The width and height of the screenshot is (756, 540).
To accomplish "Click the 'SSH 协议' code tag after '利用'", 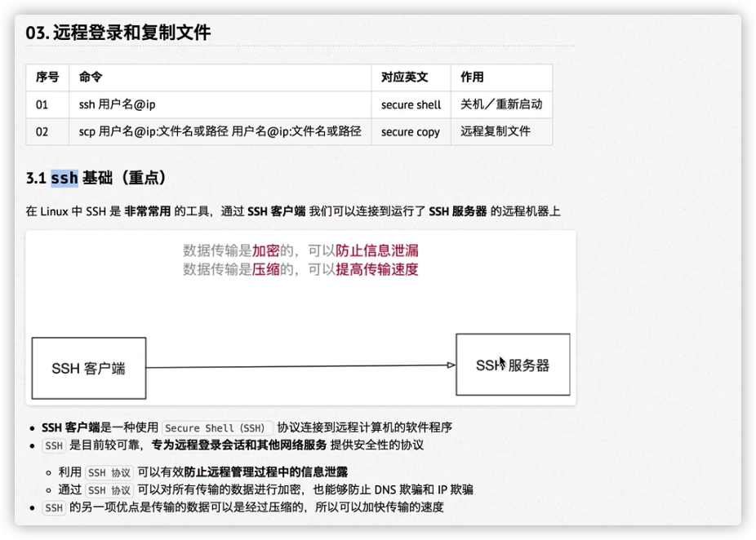I will 109,472.
